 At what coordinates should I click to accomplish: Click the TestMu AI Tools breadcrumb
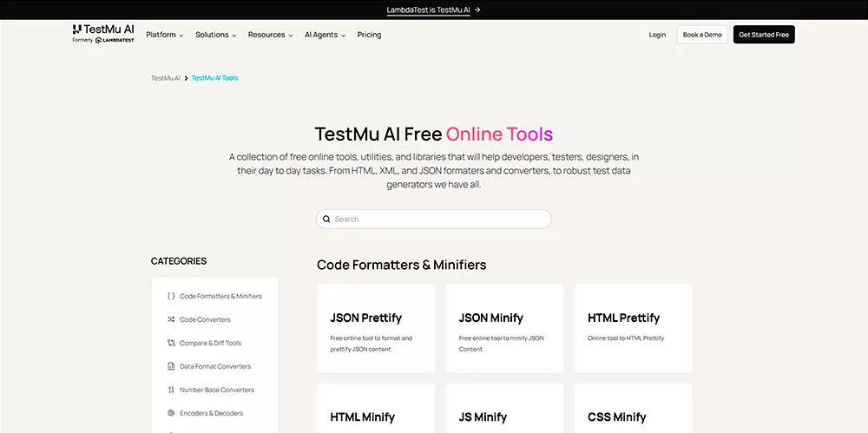coord(214,78)
